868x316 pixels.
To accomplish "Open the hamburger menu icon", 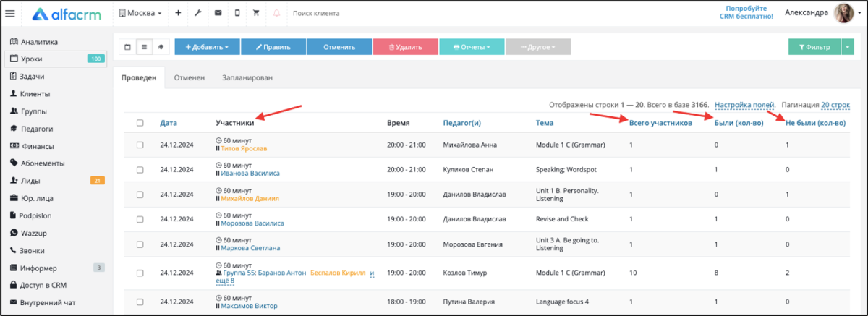I will [x=10, y=13].
